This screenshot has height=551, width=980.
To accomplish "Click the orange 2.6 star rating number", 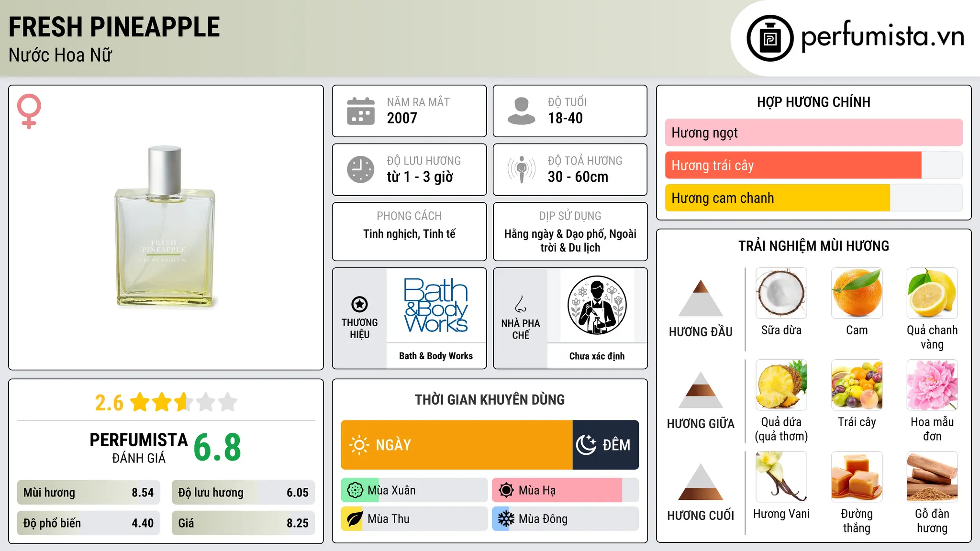I will click(109, 403).
